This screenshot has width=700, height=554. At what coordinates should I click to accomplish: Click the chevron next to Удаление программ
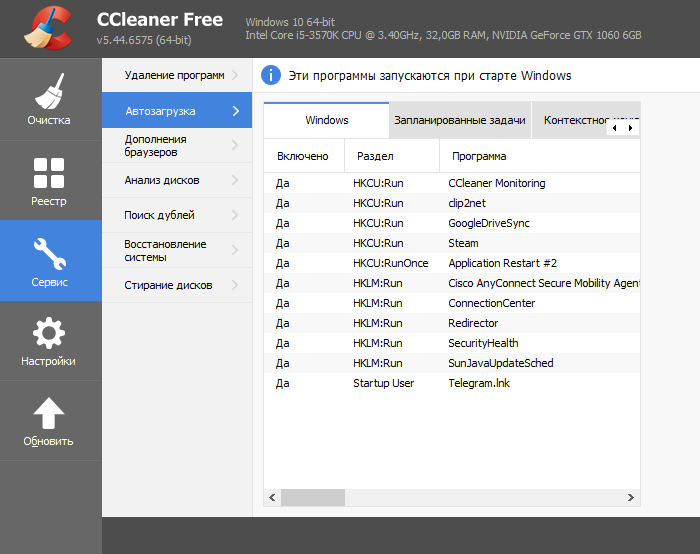[x=235, y=75]
